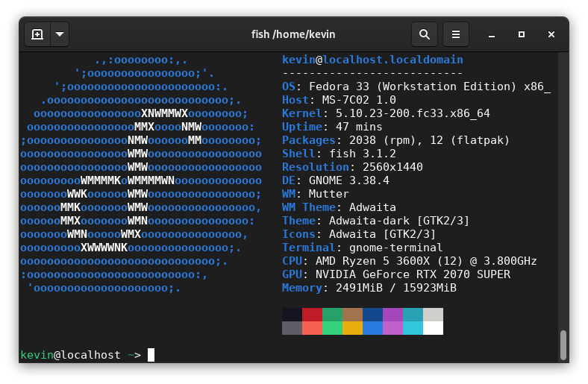This screenshot has height=384, width=588.
Task: Click the yellow color block, bottom row
Action: coord(352,328)
